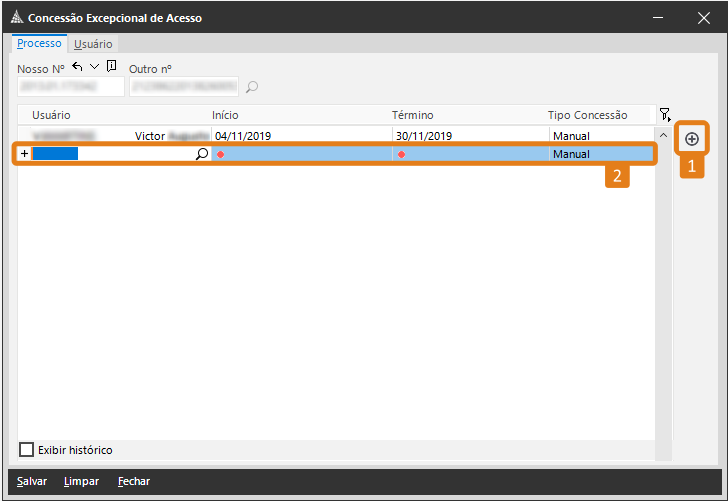
Task: Click the scroll-up arrow of the grid
Action: point(662,135)
